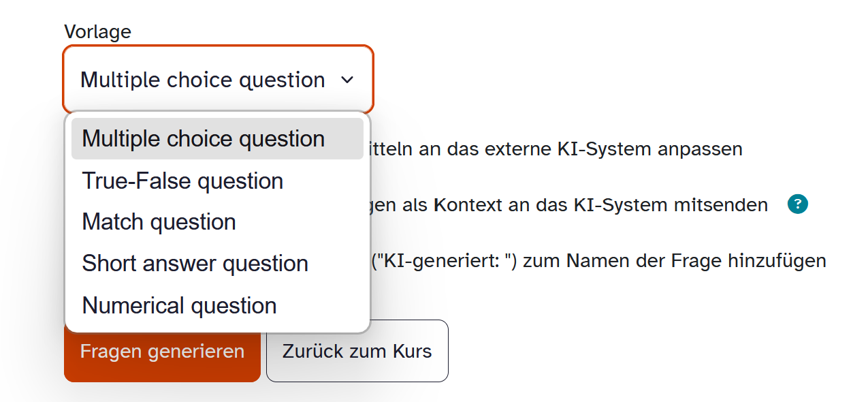Viewport: 868px width, 402px height.
Task: Choose 'Numerical question' in the dropdown list
Action: tap(179, 306)
